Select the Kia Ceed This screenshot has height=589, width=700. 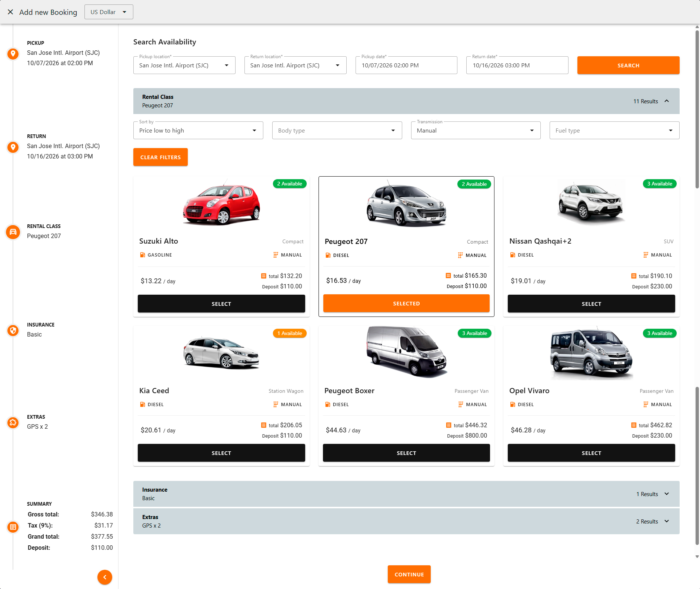(x=221, y=453)
